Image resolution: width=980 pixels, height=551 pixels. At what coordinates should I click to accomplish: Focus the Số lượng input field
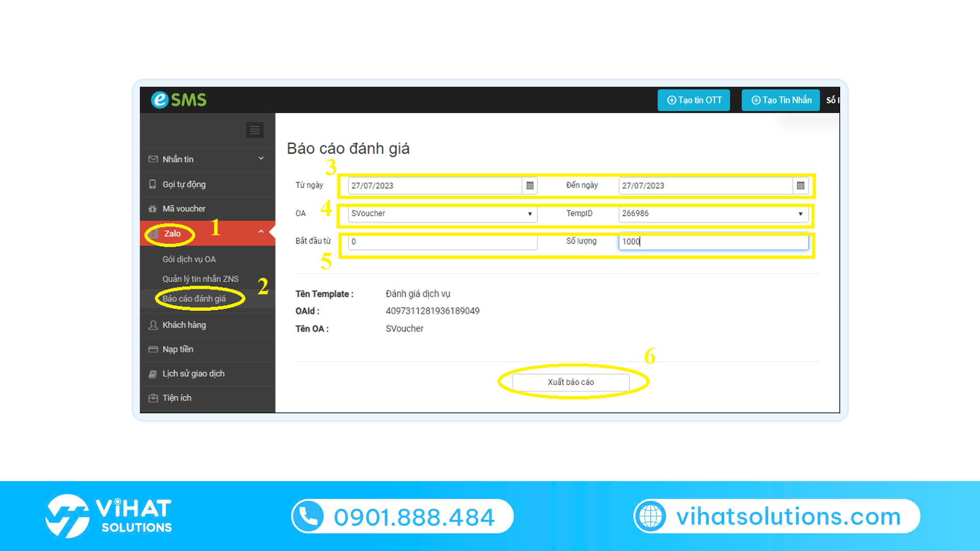tap(714, 242)
